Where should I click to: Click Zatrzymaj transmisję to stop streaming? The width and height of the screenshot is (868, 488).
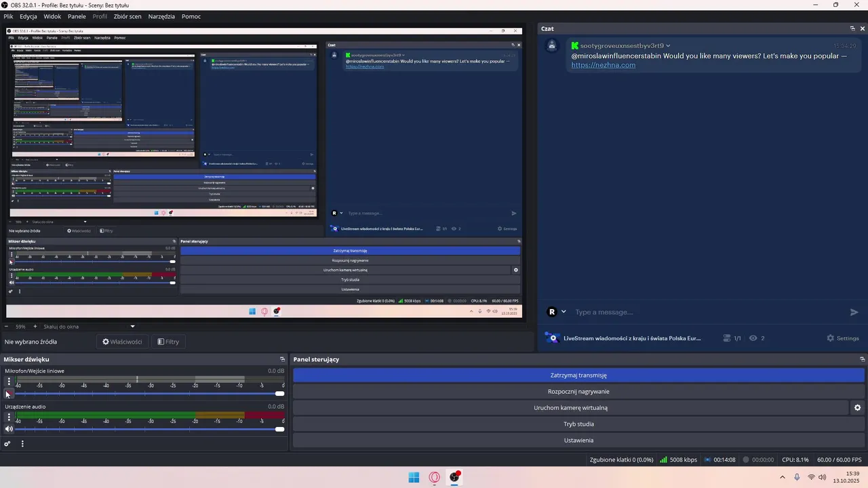click(x=578, y=375)
